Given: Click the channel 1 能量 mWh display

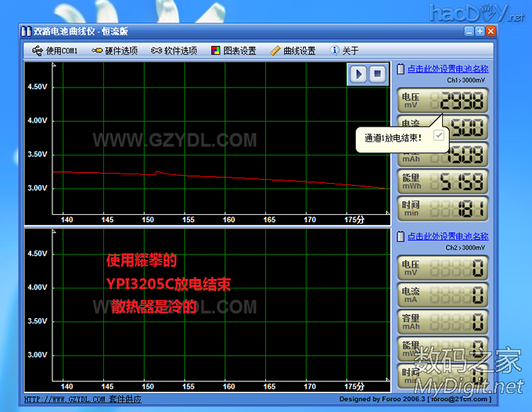Looking at the screenshot, I should coord(444,181).
